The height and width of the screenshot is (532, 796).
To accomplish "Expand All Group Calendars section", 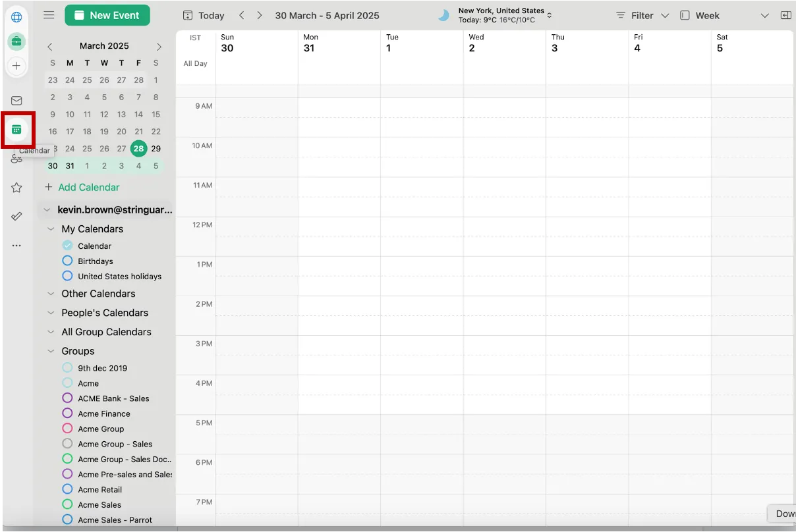I will pyautogui.click(x=51, y=332).
